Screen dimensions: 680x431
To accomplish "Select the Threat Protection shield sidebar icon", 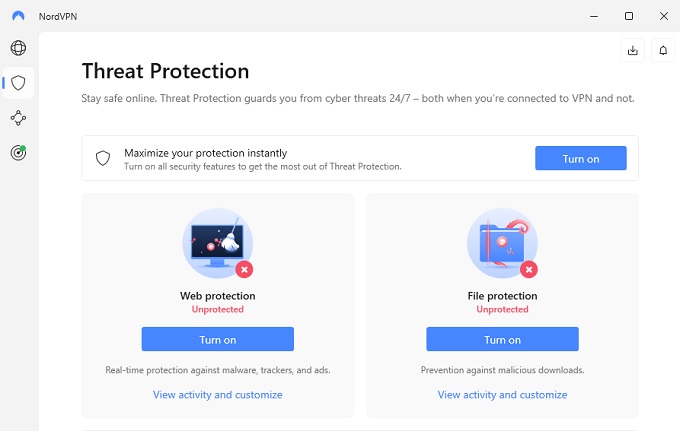I will pyautogui.click(x=18, y=83).
